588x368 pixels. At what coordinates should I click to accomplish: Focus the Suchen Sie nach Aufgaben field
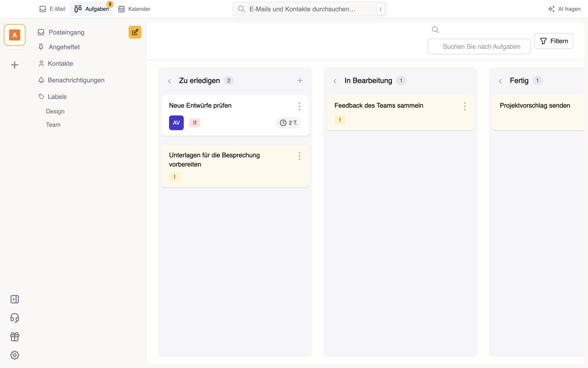point(479,46)
